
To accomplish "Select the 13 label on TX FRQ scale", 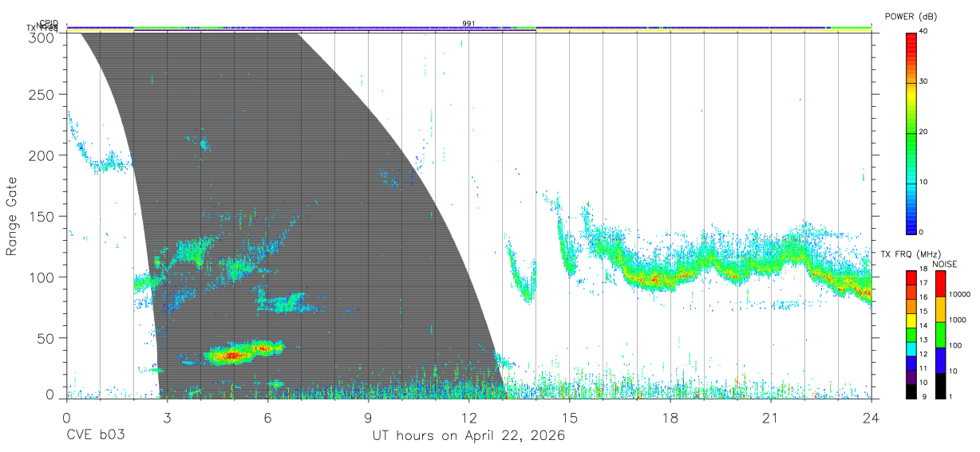I will click(923, 340).
